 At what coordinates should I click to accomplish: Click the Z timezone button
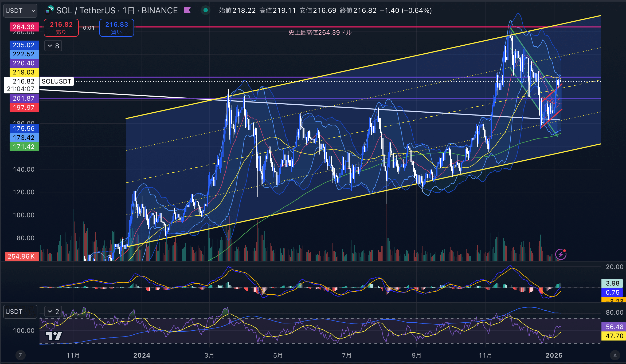point(20,355)
